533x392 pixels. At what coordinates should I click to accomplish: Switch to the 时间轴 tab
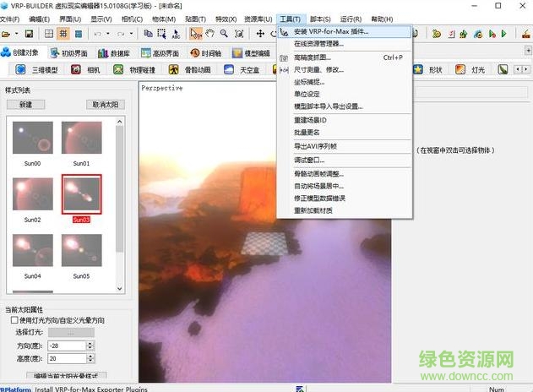tap(205, 53)
